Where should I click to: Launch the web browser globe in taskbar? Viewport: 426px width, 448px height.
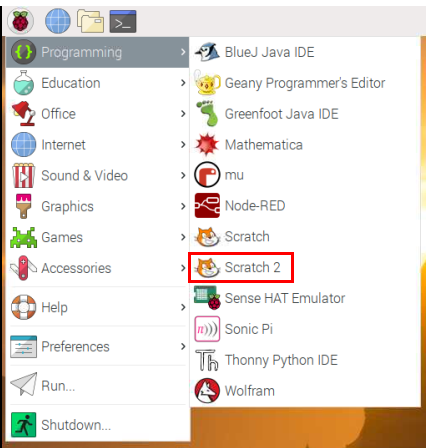(58, 21)
